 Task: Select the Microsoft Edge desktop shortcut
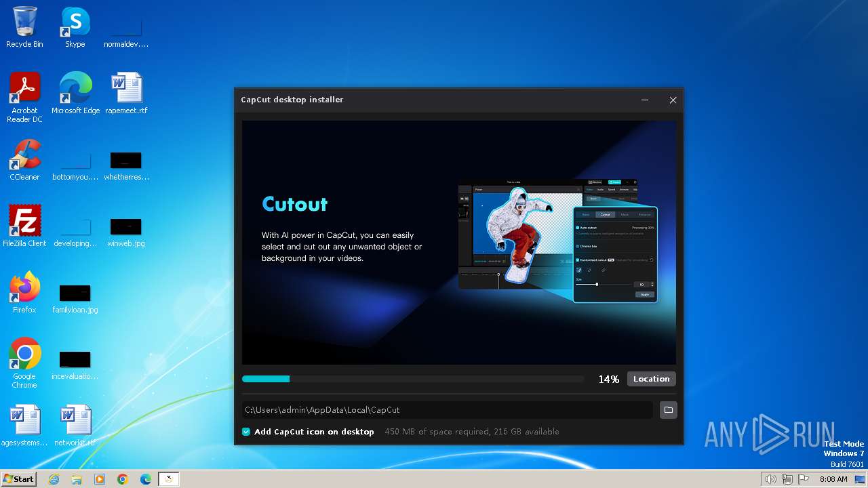(x=75, y=94)
